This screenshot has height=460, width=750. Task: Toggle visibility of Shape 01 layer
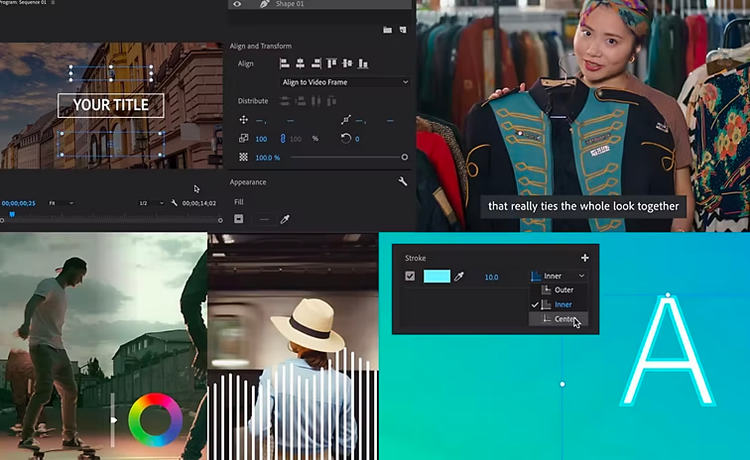pos(237,4)
